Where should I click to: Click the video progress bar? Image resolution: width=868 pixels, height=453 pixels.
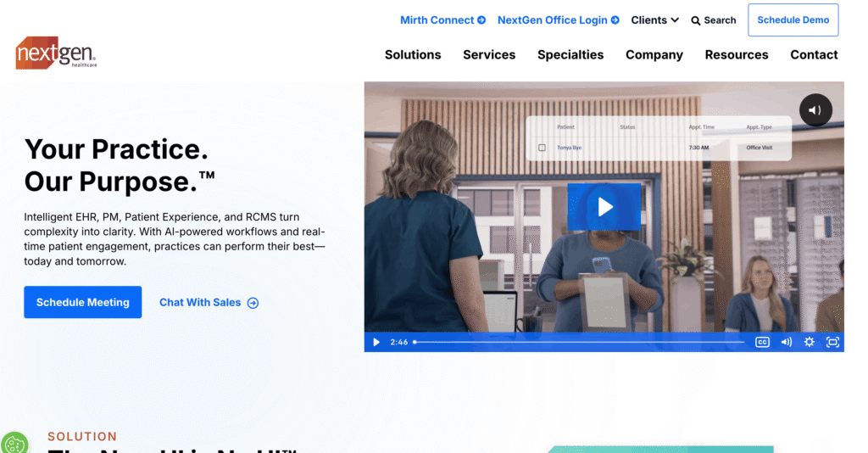(579, 342)
